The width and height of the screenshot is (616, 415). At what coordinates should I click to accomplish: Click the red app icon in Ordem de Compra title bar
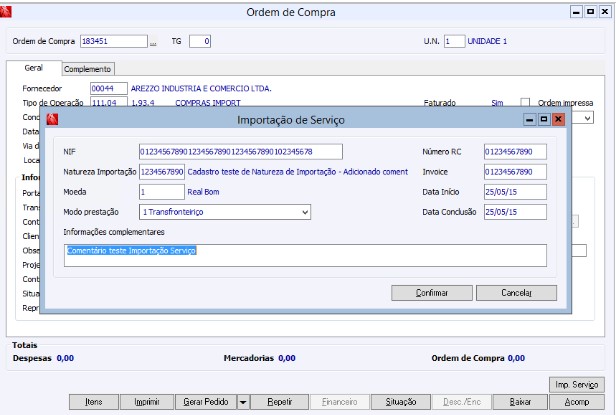(x=6, y=12)
